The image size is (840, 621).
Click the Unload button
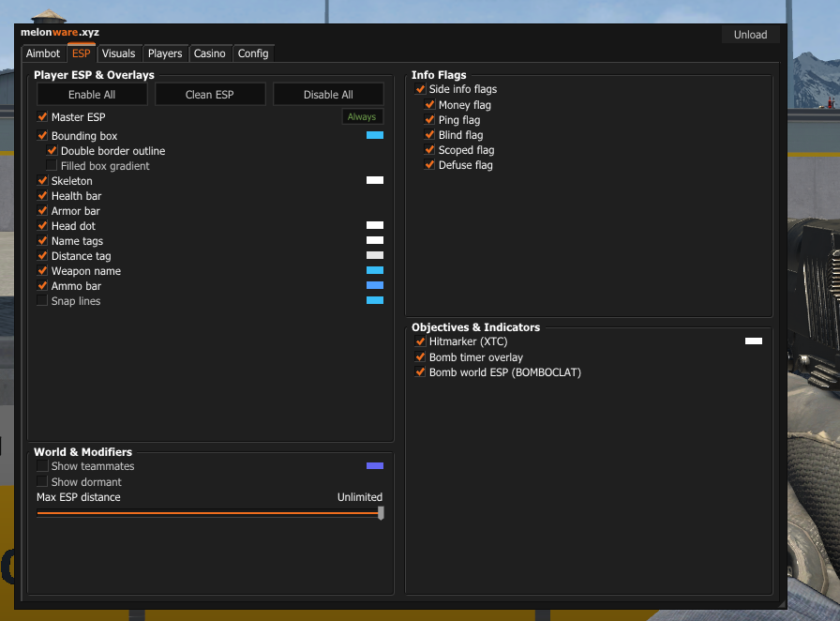(750, 35)
